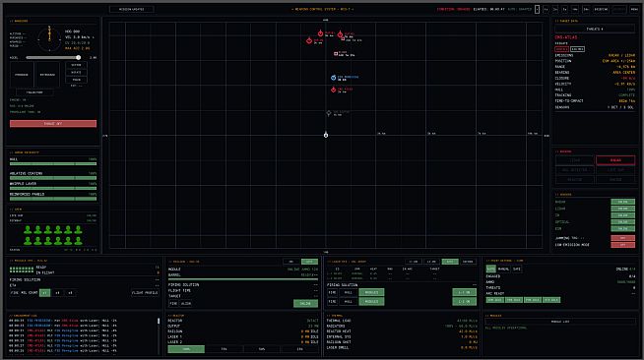Switch laser mode to Defend

(468, 262)
